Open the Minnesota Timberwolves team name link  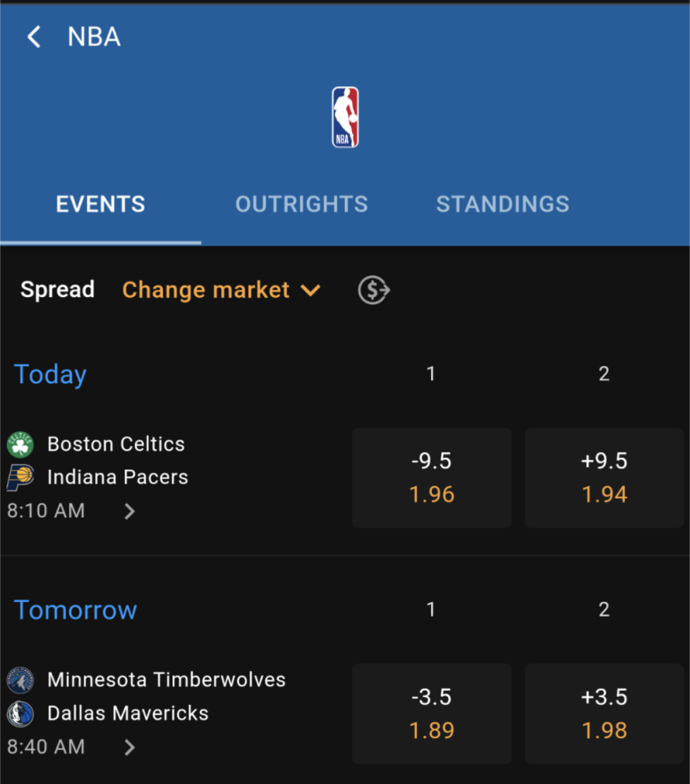(x=166, y=680)
